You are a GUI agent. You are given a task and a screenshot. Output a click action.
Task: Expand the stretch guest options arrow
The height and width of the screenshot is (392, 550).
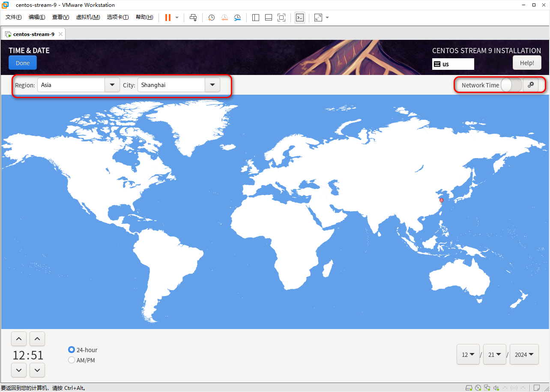pos(327,18)
